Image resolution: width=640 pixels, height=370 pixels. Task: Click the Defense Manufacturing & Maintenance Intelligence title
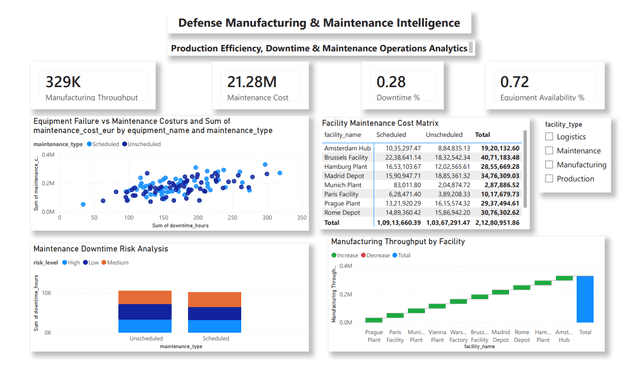pos(319,23)
